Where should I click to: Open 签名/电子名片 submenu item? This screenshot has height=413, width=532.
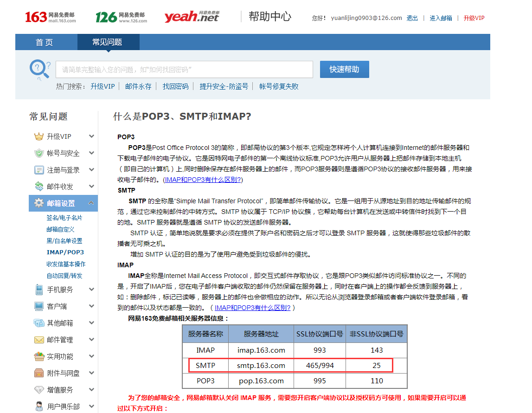(x=64, y=218)
